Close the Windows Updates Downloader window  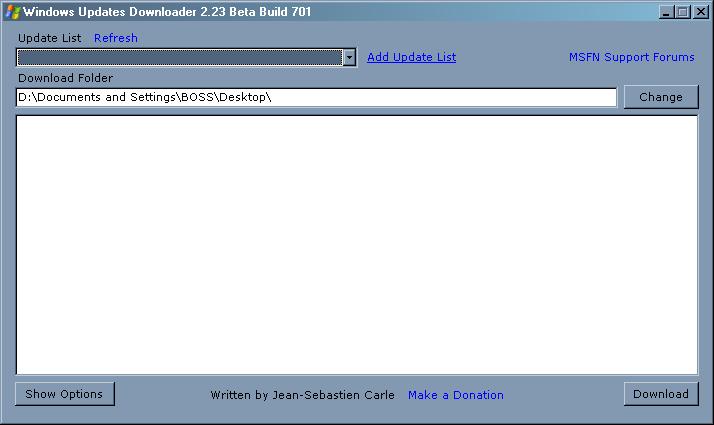point(700,12)
